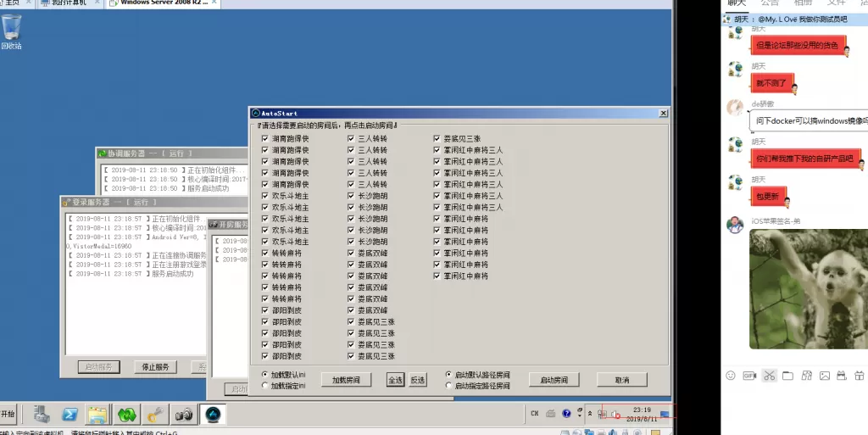Launch PowerShell from the taskbar

pyautogui.click(x=68, y=414)
